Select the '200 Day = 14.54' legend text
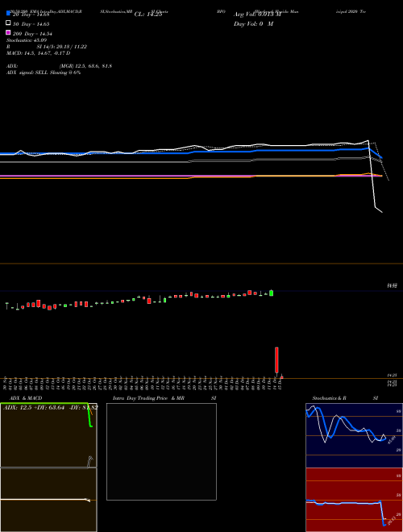This screenshot has height=532, width=403. click(32, 34)
